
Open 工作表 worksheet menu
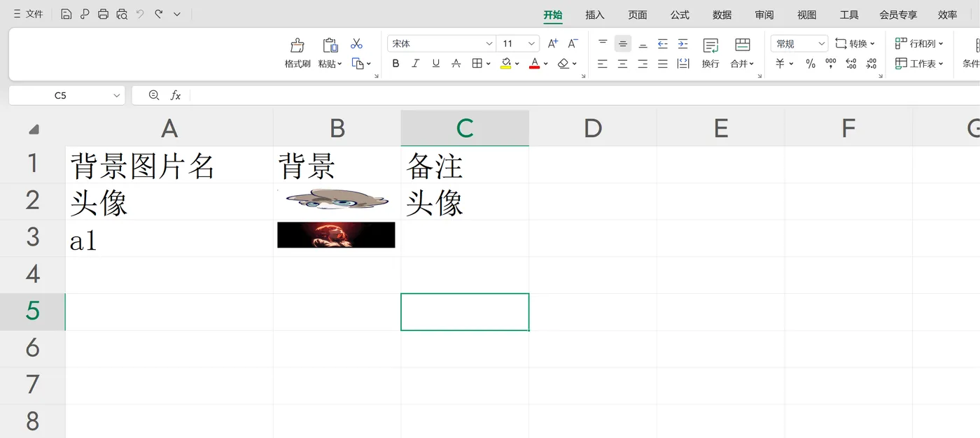coord(919,64)
